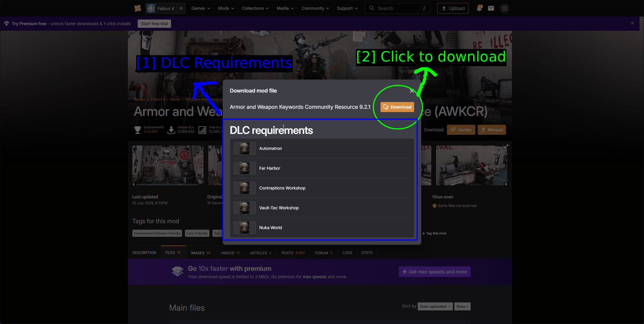Open the user profile avatar
The height and width of the screenshot is (324, 644).
(505, 8)
